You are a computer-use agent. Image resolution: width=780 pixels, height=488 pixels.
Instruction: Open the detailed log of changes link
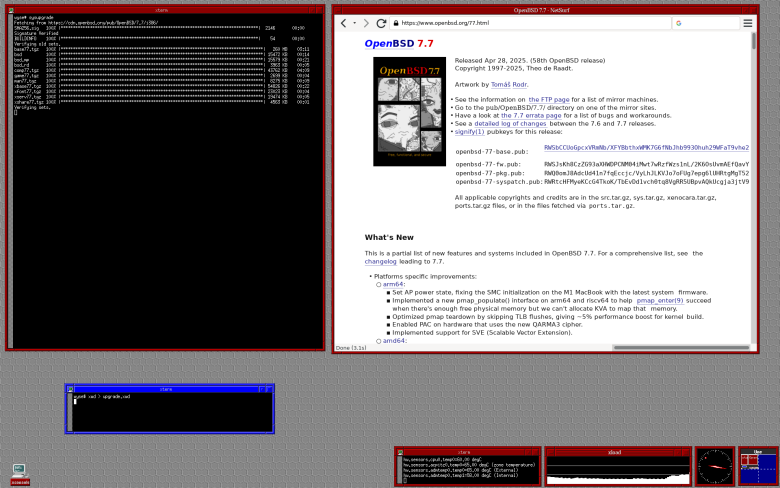click(x=510, y=123)
